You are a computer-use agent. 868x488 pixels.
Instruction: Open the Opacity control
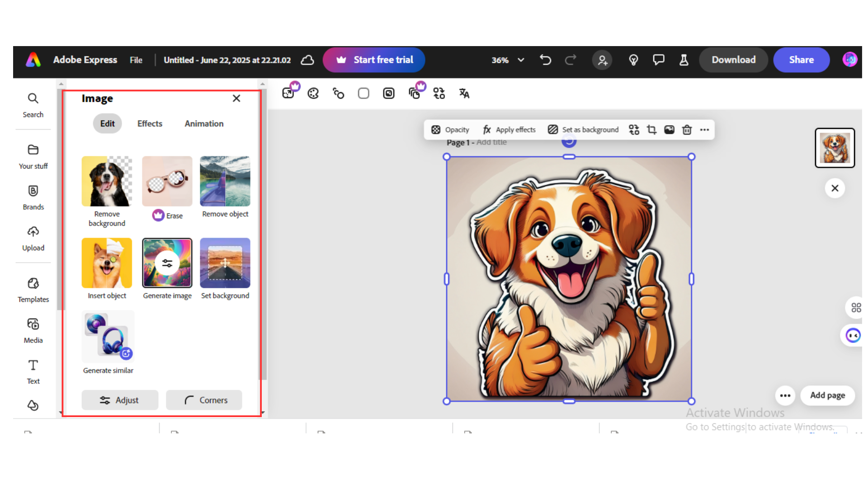[450, 130]
